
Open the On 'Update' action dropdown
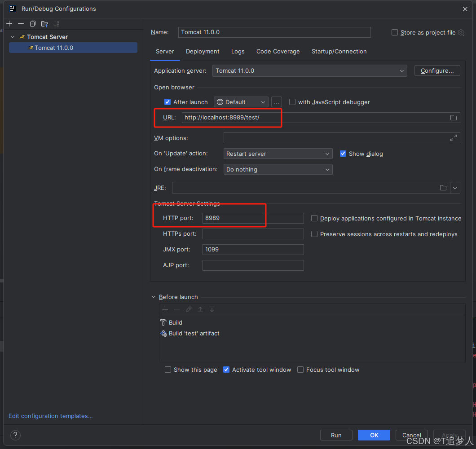[278, 154]
